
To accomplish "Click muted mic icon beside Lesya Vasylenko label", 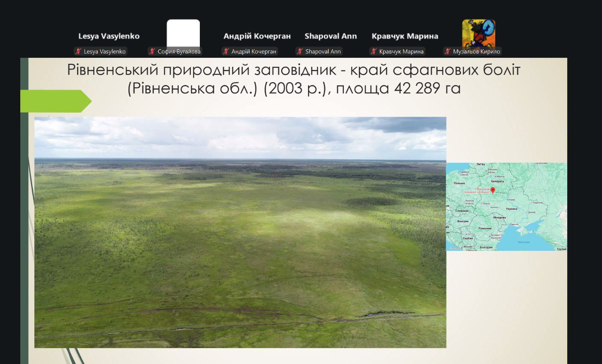I will click(x=78, y=52).
